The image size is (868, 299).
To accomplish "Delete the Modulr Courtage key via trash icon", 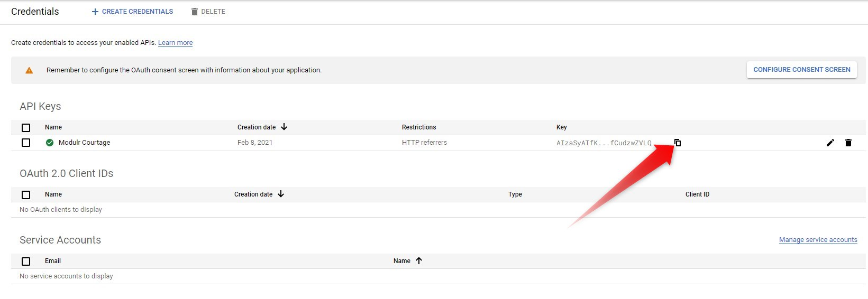I will click(x=848, y=143).
